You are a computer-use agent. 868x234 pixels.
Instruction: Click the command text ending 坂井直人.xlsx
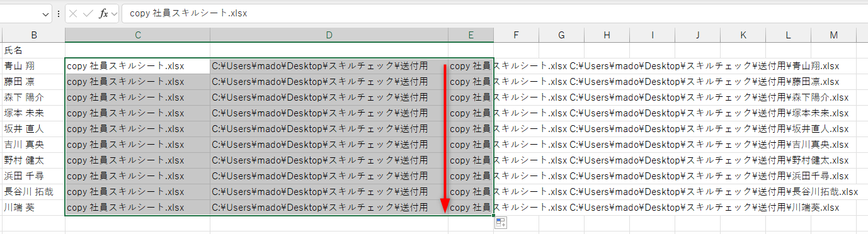point(649,128)
